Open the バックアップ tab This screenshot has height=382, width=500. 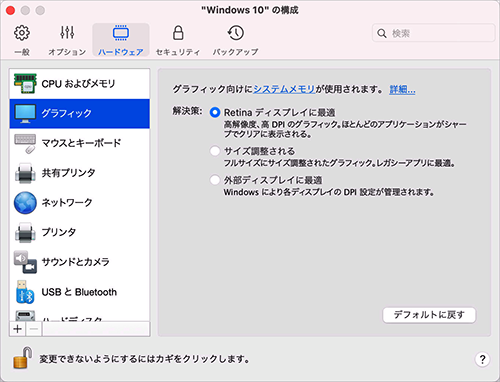click(x=235, y=40)
